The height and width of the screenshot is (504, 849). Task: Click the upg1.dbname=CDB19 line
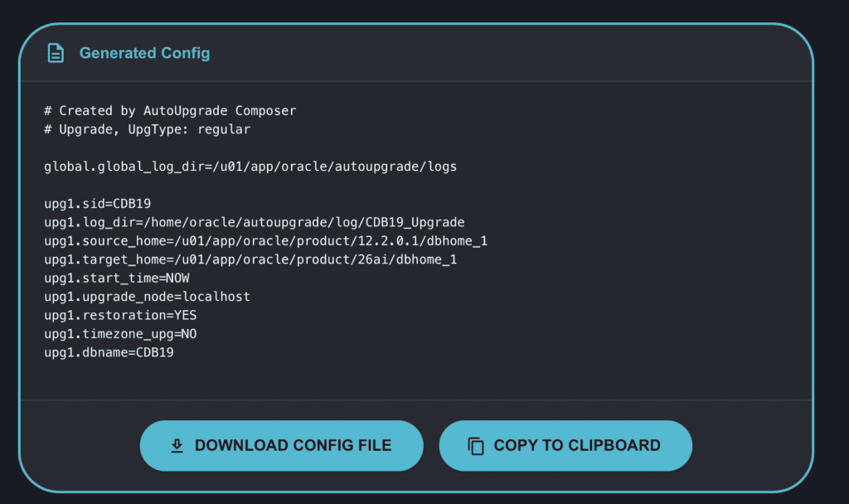[x=109, y=352]
